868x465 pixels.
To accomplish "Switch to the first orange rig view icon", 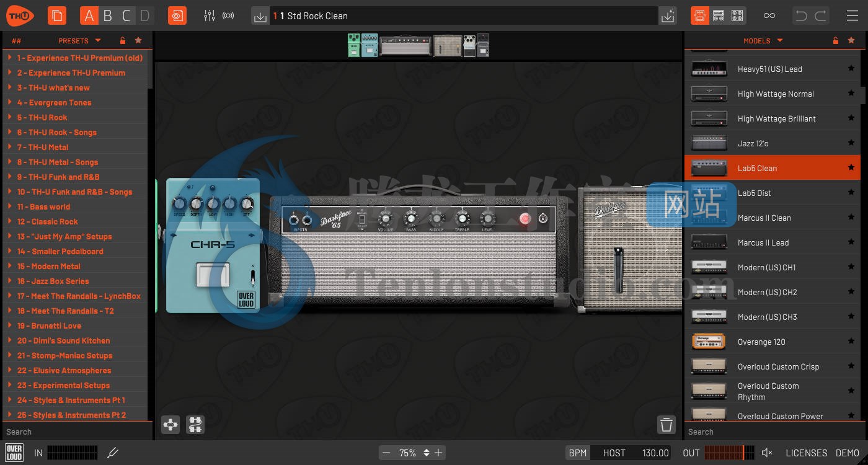I will [x=700, y=15].
